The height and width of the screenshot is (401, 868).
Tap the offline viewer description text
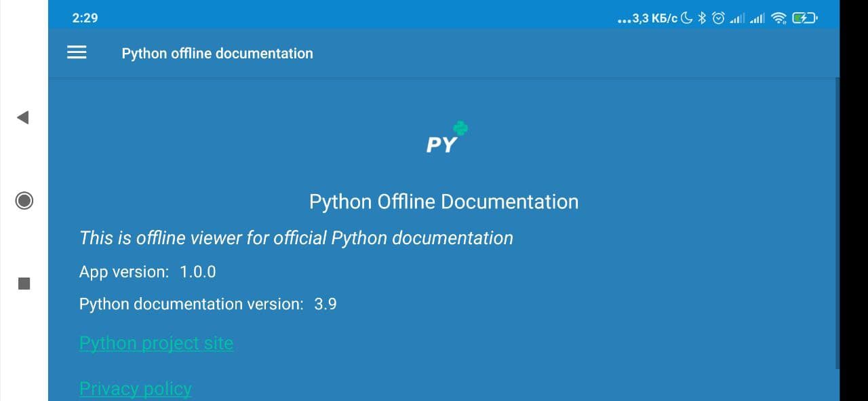pos(296,238)
